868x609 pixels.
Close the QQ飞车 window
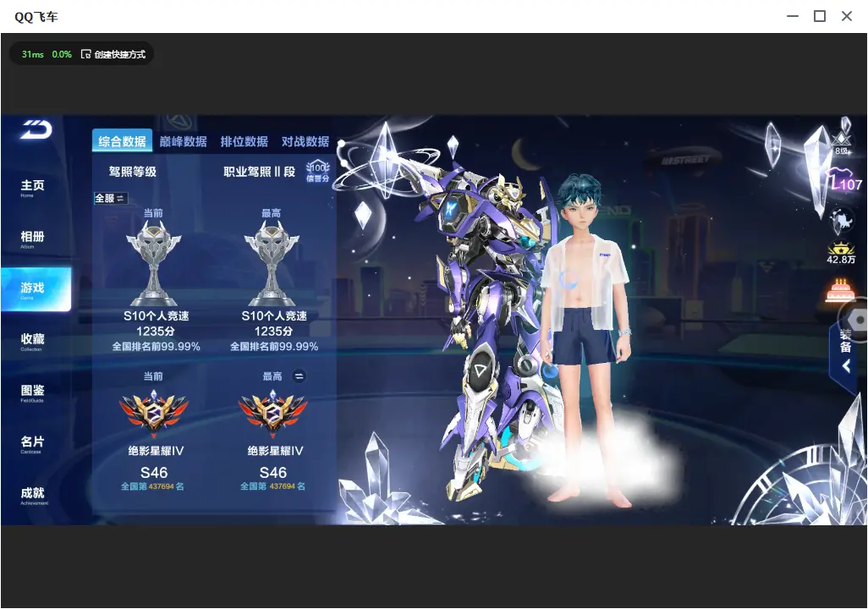(x=846, y=17)
